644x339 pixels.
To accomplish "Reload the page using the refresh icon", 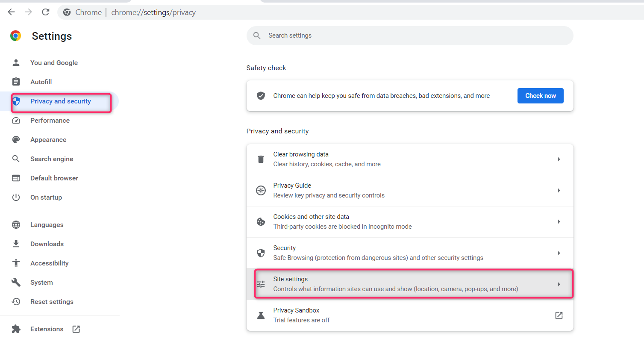I will (46, 12).
